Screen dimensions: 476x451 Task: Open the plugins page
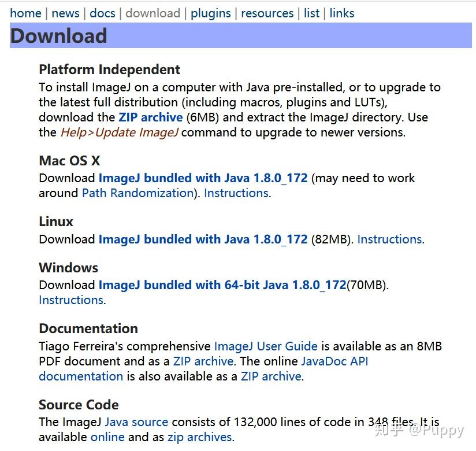(210, 13)
